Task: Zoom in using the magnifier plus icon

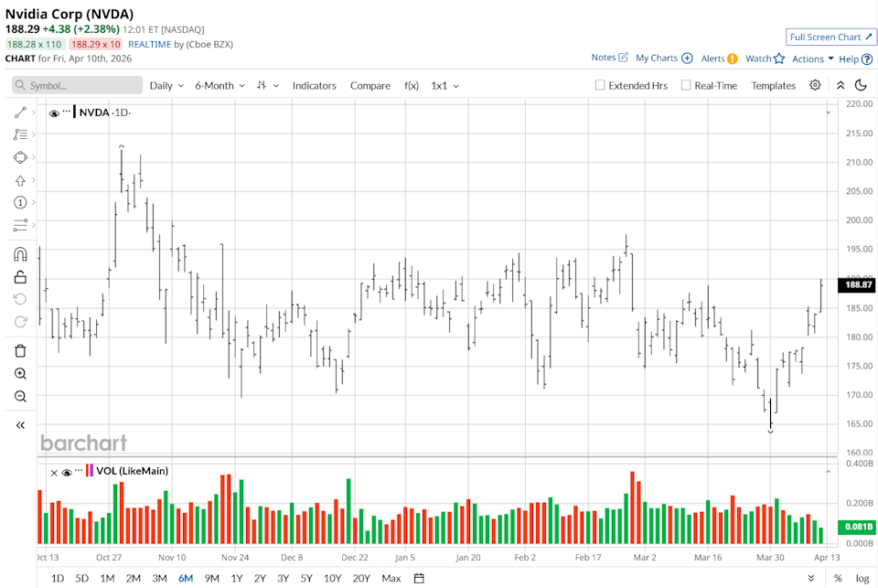Action: point(20,373)
